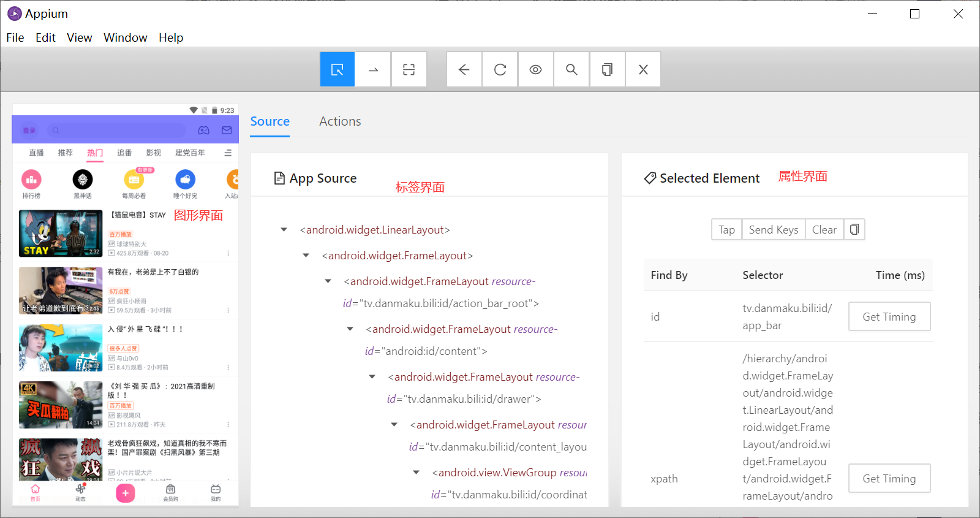Copy XML source to clipboard
Screen dimensions: 980x518
607,69
